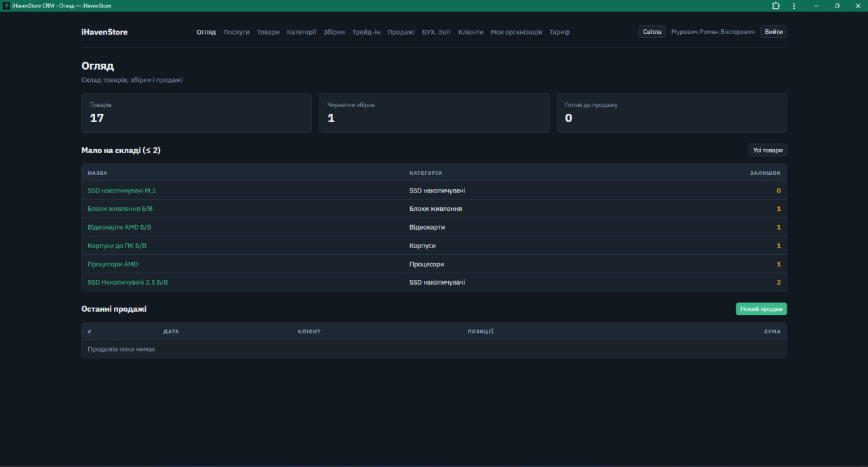The width and height of the screenshot is (868, 467).
Task: Open the Огляд navigation tab
Action: click(206, 32)
